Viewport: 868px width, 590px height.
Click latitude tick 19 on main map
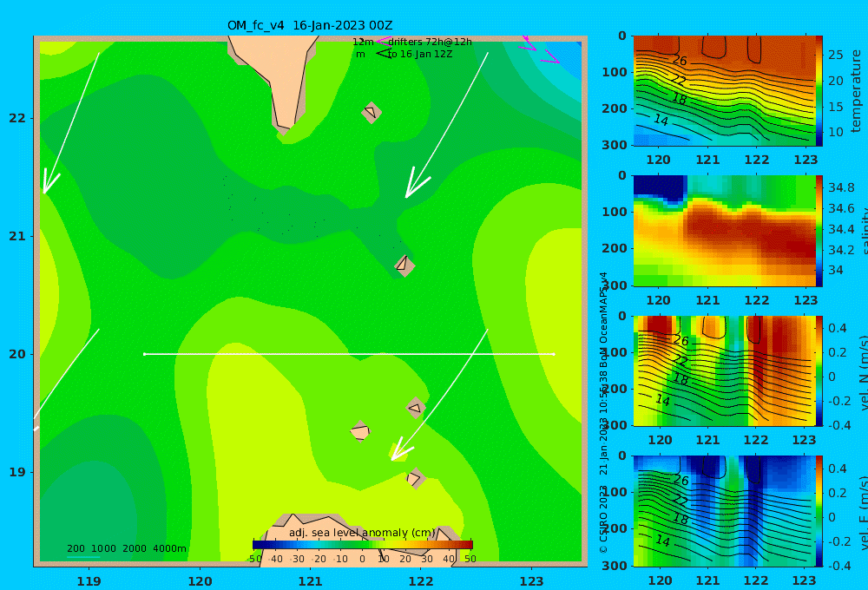coord(17,472)
